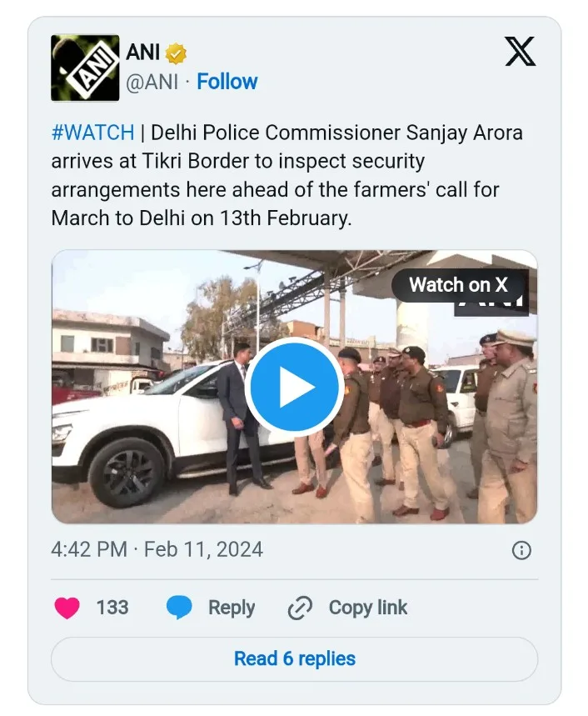Click the blue reply bubble icon
This screenshot has width=588, height=716.
coord(179,608)
